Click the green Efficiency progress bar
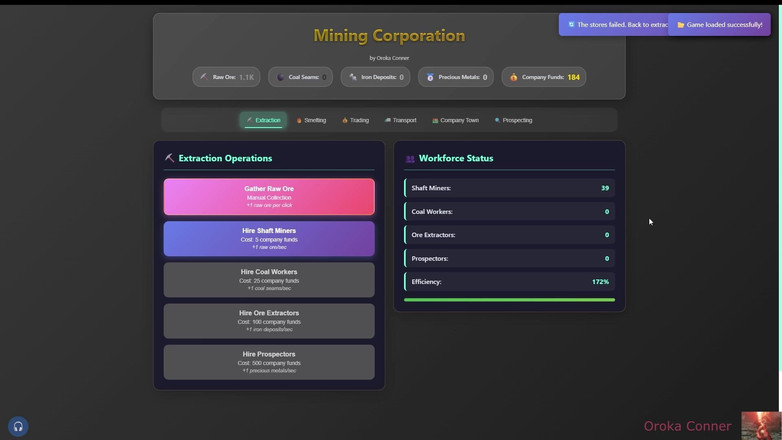 pyautogui.click(x=509, y=299)
